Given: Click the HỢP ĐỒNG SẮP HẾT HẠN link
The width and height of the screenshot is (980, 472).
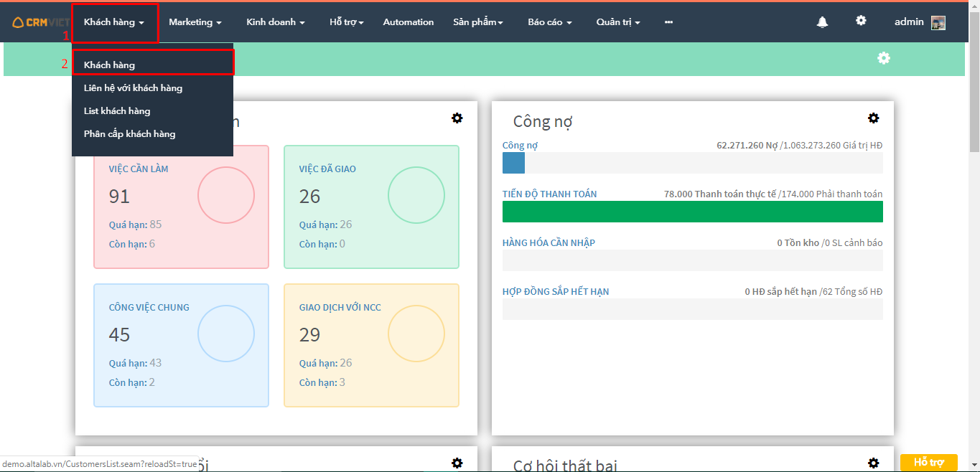Looking at the screenshot, I should (x=556, y=292).
